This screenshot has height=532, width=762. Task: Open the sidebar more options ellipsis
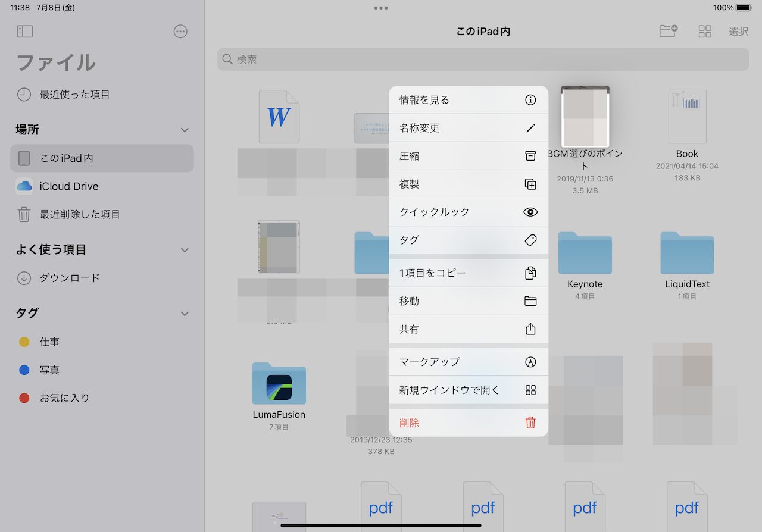click(180, 32)
